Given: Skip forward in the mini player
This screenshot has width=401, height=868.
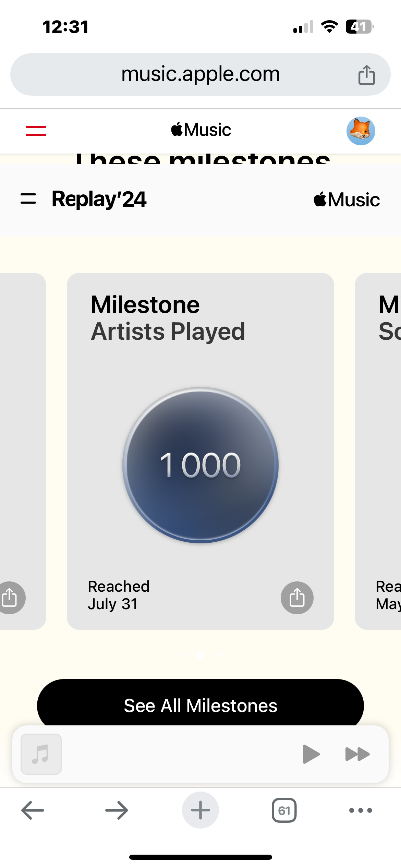Looking at the screenshot, I should tap(357, 754).
